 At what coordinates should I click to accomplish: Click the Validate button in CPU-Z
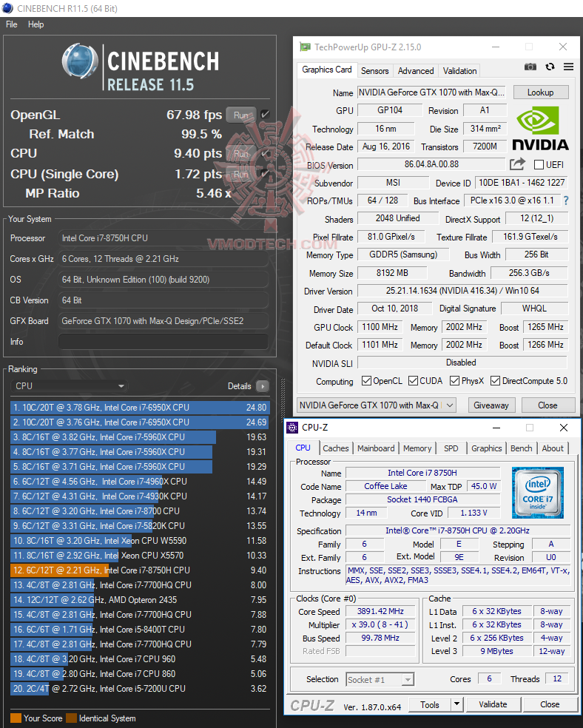493,704
